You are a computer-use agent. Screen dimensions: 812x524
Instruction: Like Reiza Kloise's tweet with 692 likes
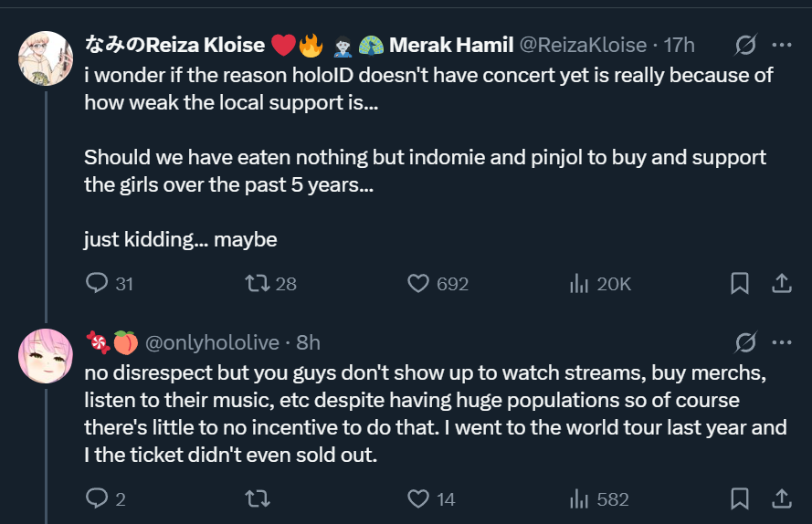pos(418,284)
